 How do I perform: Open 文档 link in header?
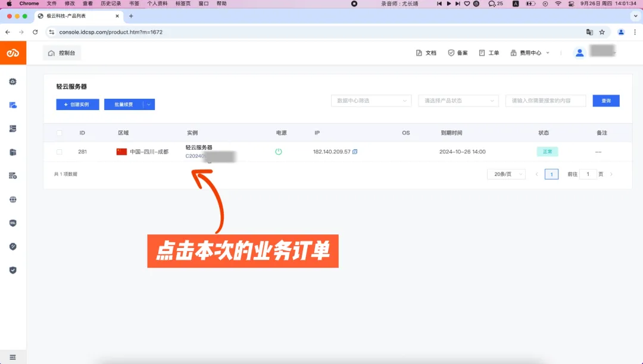(426, 53)
